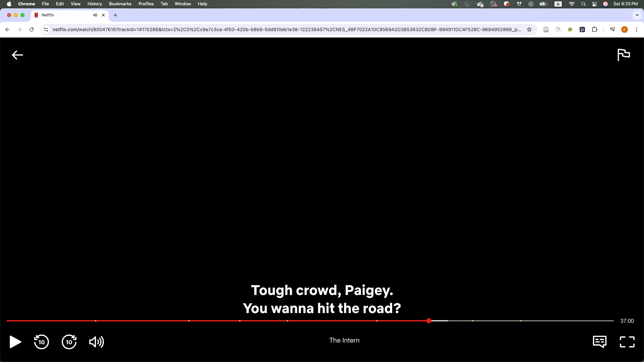
Task: Open the History menu
Action: coord(95,4)
